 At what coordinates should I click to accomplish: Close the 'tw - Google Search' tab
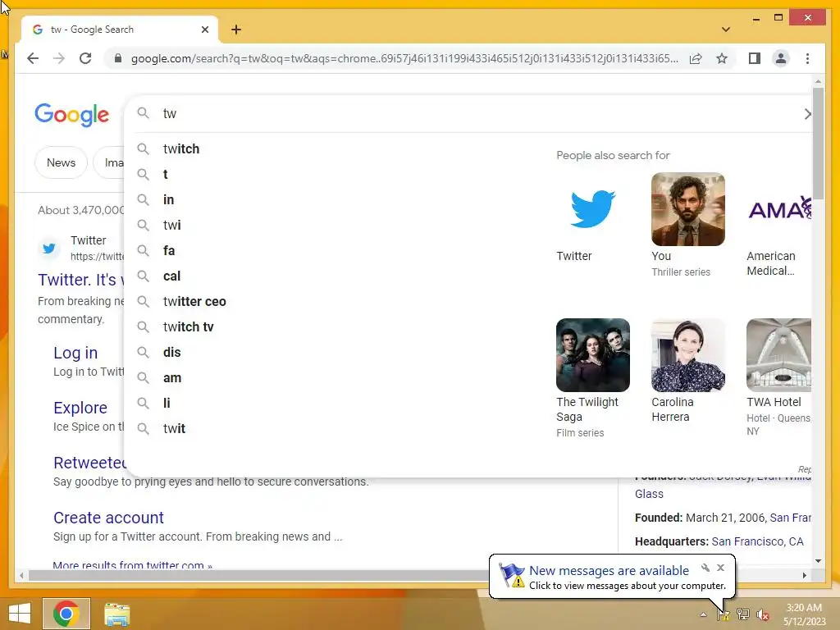tap(204, 30)
